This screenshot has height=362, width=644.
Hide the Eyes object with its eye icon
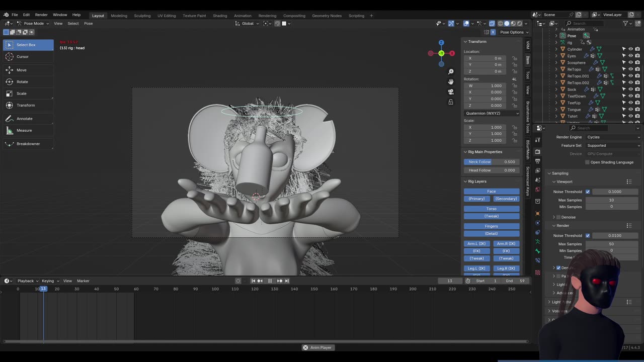[x=630, y=56]
